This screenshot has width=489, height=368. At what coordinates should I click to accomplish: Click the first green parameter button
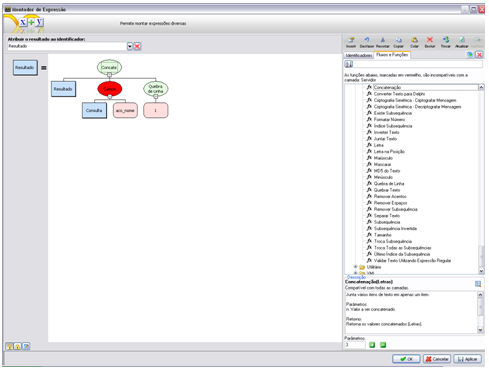(372, 345)
